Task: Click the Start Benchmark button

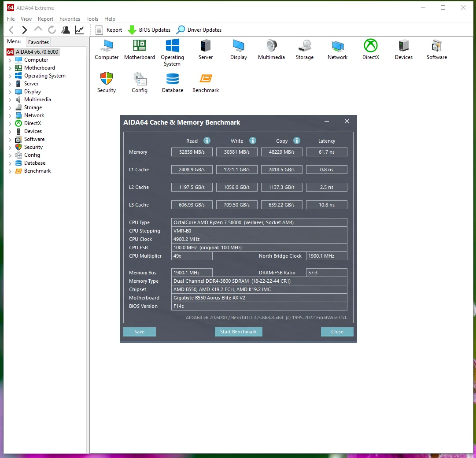Action: point(238,332)
